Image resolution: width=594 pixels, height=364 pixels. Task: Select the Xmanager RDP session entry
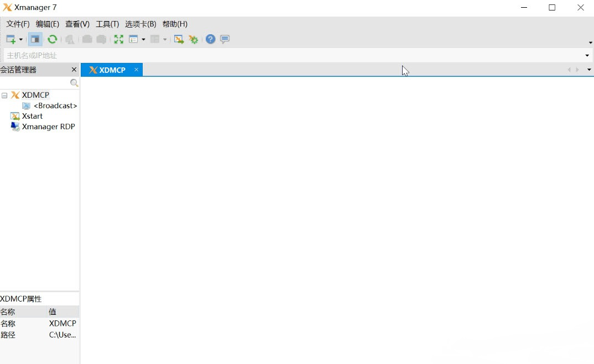[48, 126]
